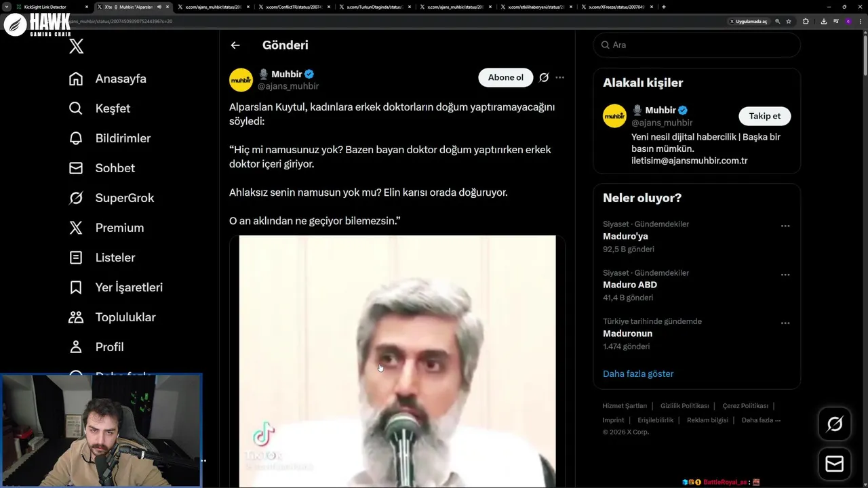Screen dimensions: 868x488
Task: Open Premium in sidebar
Action: 106,228
